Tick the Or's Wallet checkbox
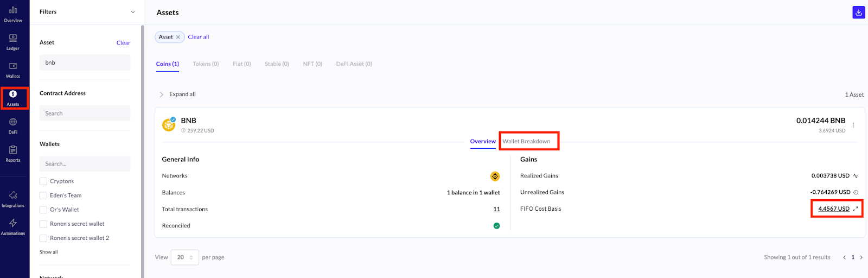The height and width of the screenshot is (278, 868). tap(43, 210)
